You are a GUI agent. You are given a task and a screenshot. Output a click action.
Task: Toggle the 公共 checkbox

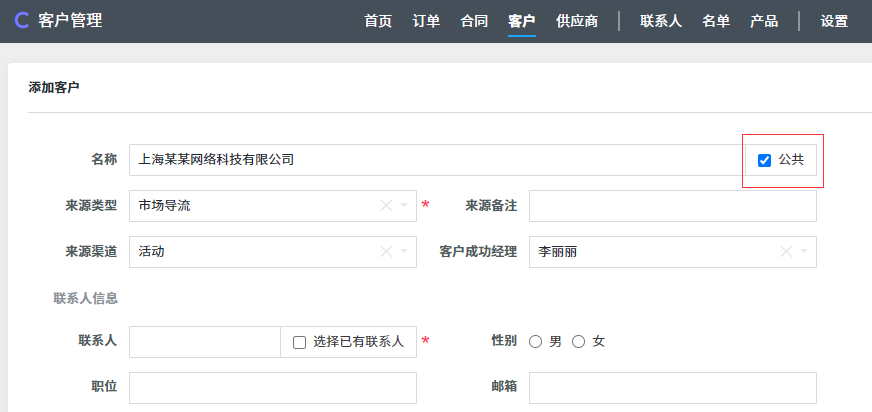click(x=765, y=160)
